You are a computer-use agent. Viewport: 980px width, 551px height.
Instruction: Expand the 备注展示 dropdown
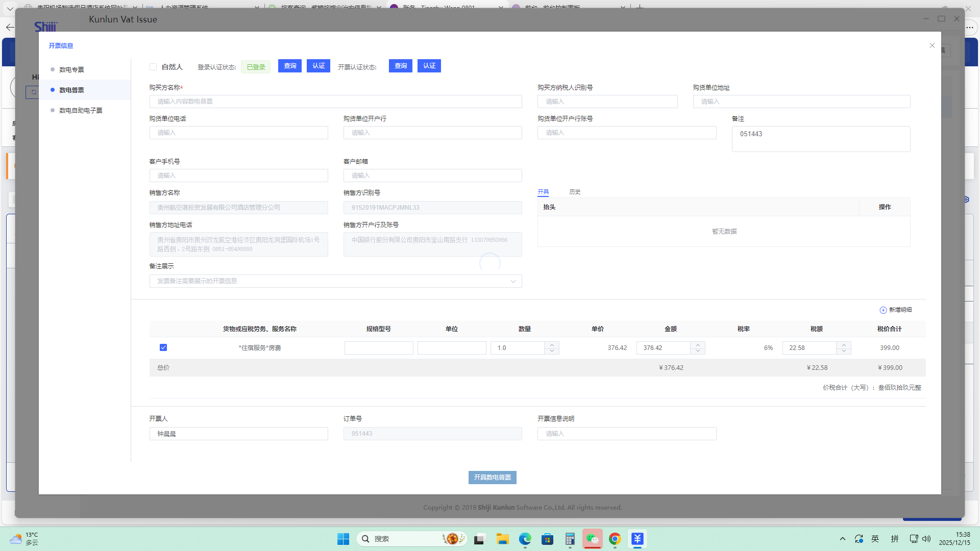(x=513, y=281)
